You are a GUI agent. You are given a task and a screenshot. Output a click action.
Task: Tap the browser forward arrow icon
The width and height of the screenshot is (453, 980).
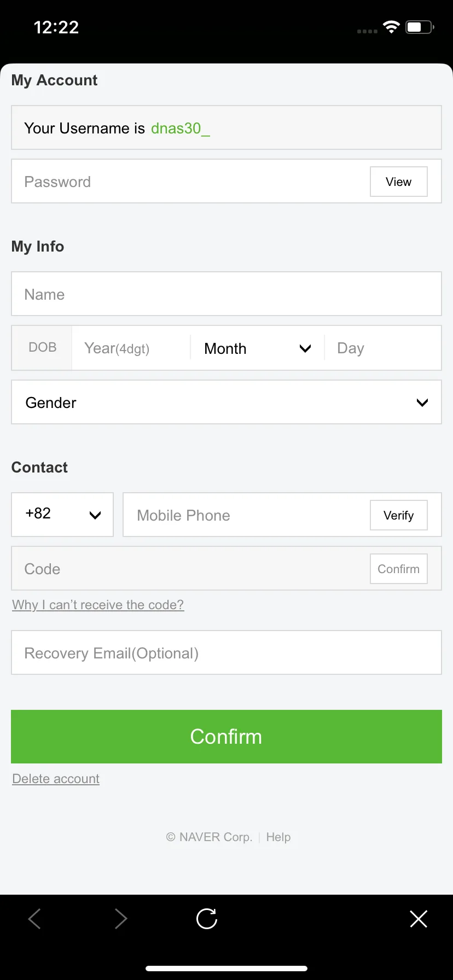pyautogui.click(x=120, y=919)
